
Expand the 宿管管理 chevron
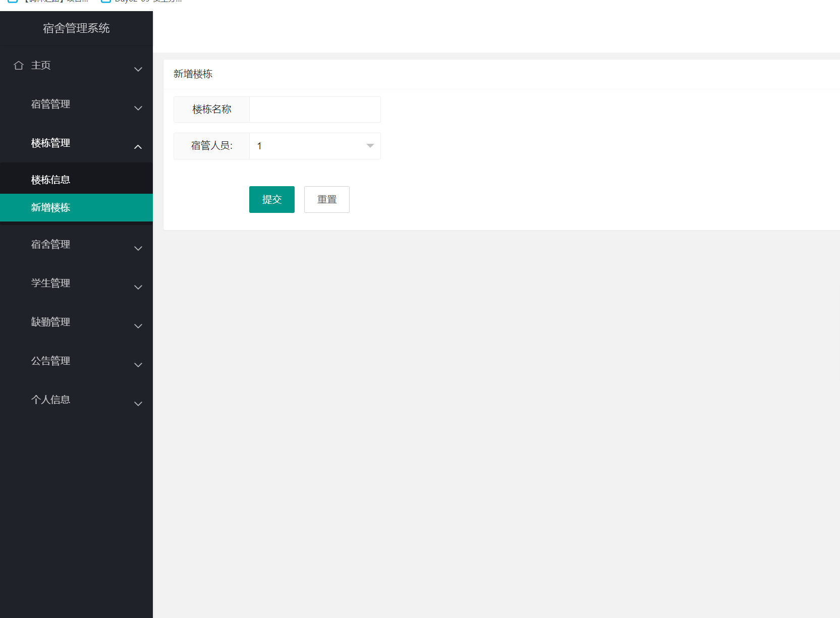pyautogui.click(x=138, y=108)
